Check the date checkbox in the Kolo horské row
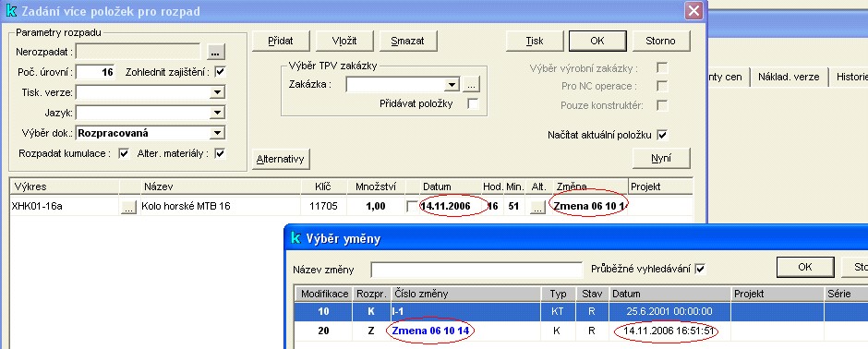The height and width of the screenshot is (349, 868). (x=411, y=206)
